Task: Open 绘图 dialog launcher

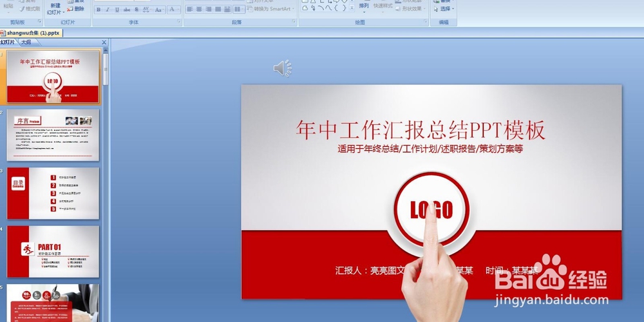Action: click(x=426, y=21)
